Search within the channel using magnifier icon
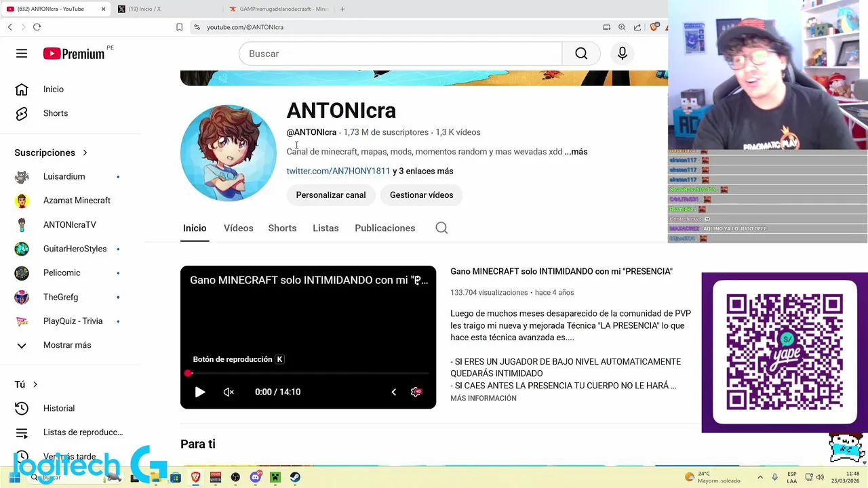868x488 pixels. click(x=441, y=228)
